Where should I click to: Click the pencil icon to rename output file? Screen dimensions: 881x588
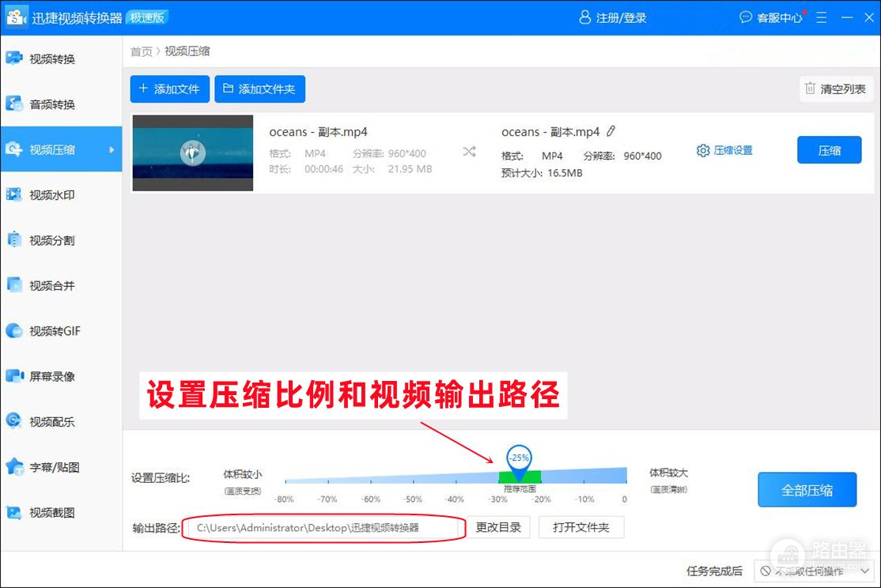coord(611,132)
